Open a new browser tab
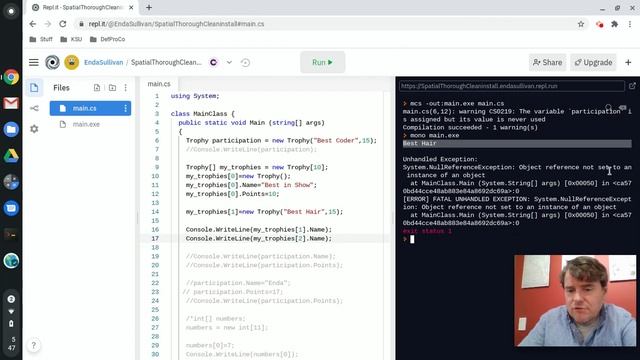640x360 pixels. [x=149, y=7]
